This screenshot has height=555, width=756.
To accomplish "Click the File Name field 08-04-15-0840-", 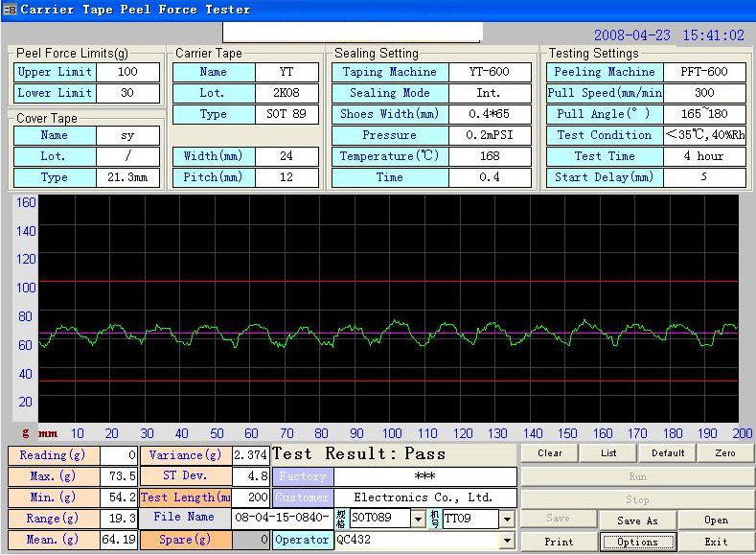I will click(x=283, y=519).
